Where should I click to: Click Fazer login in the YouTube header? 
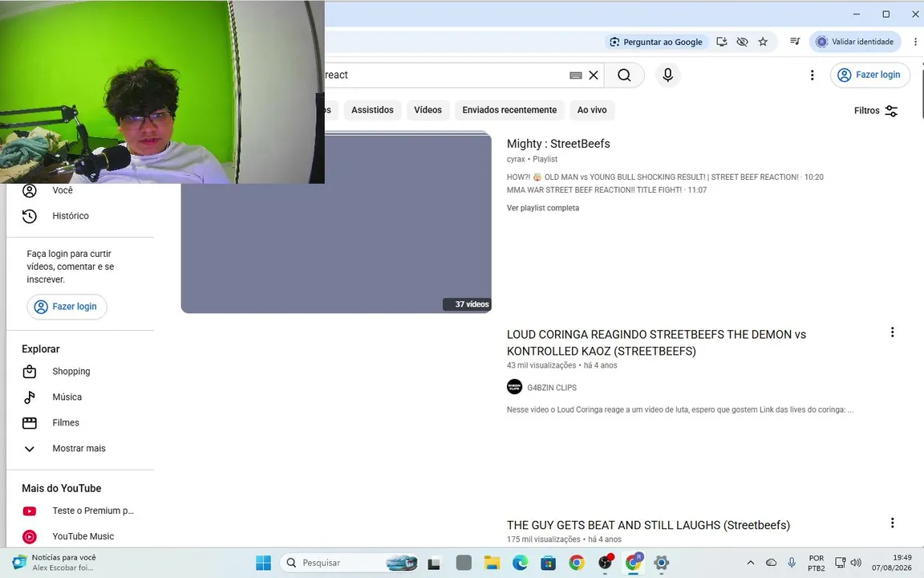pyautogui.click(x=869, y=75)
